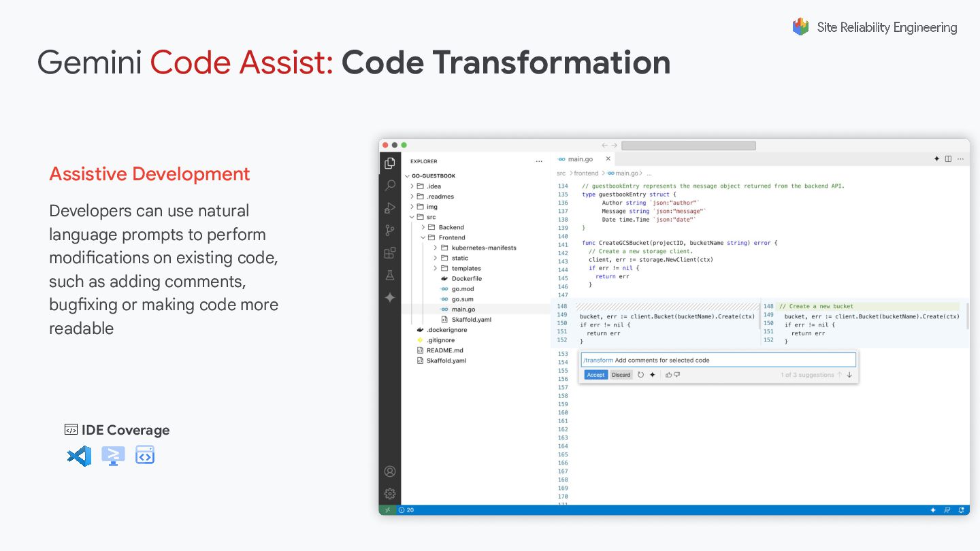Click Gemini sparkle icon in editor title bar

[x=936, y=158]
